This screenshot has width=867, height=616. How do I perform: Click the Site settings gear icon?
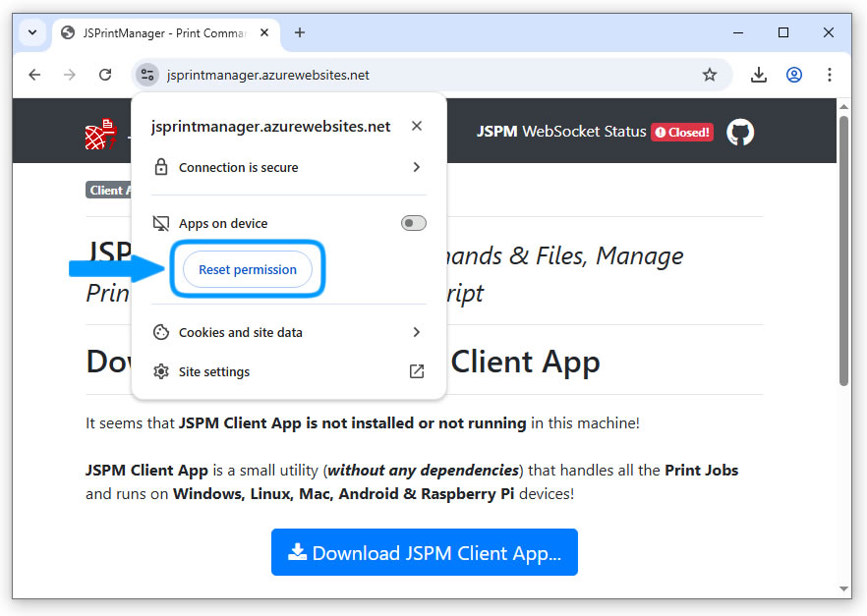[161, 371]
